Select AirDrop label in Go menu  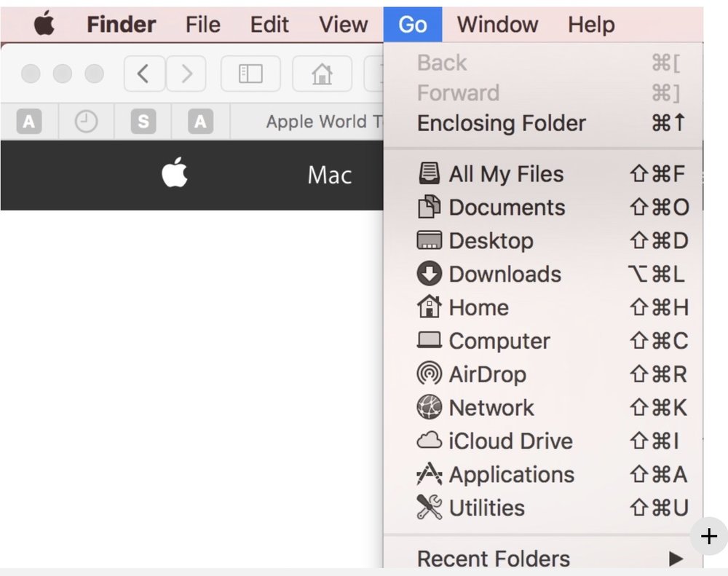(x=488, y=375)
